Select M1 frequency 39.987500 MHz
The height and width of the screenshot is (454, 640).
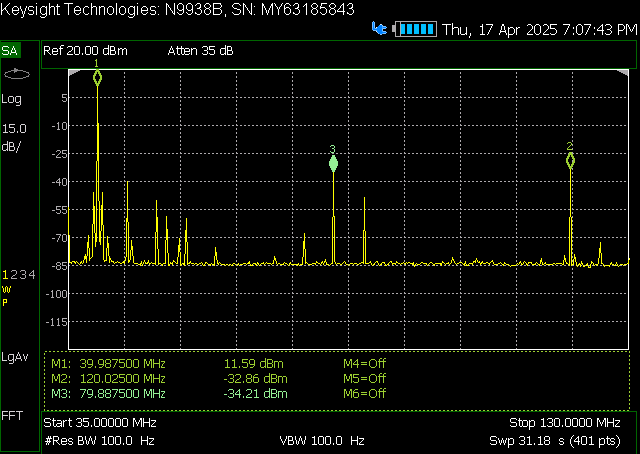point(122,363)
